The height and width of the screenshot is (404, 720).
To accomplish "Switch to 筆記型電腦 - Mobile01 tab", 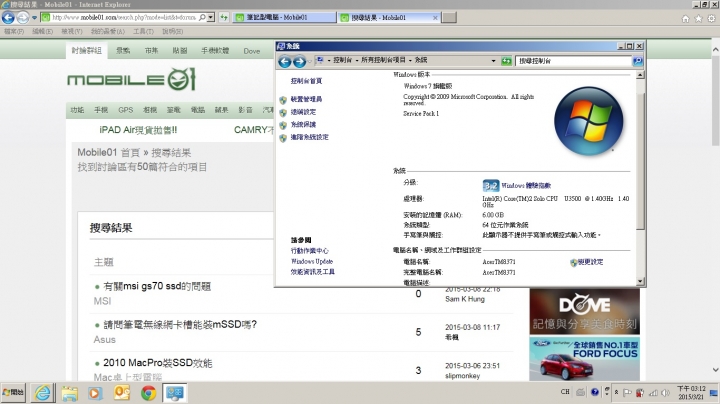I will (285, 17).
